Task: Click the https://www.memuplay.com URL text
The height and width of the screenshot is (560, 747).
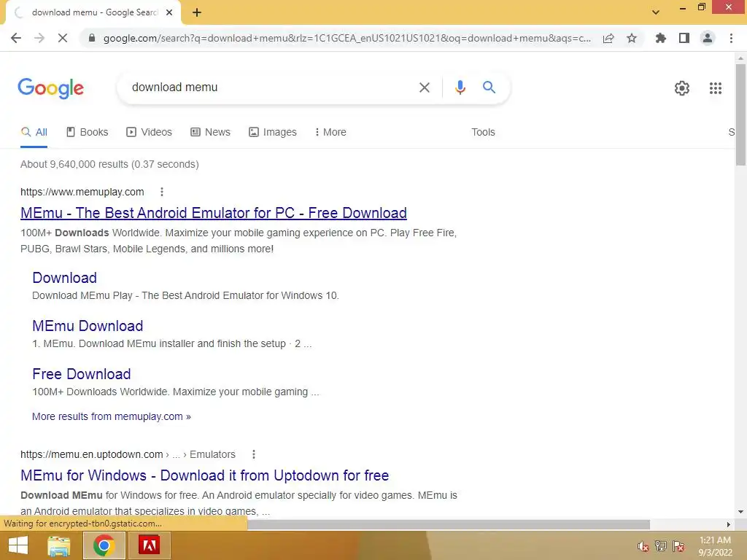Action: tap(82, 192)
